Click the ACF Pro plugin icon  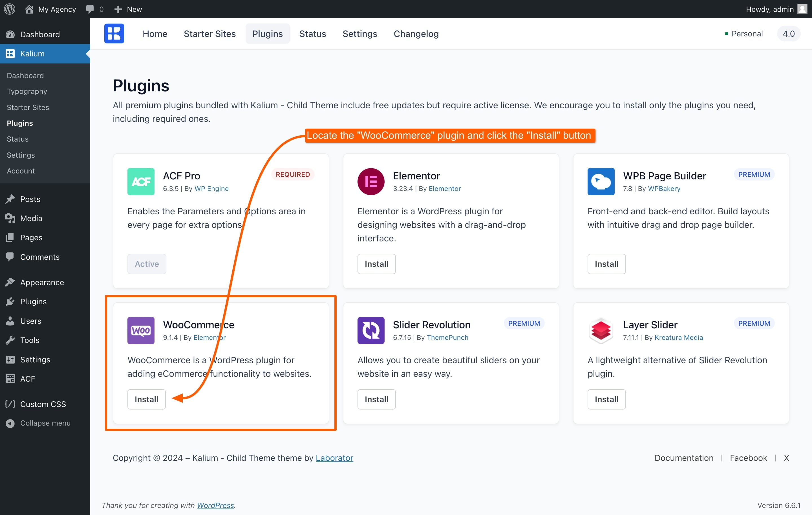[141, 181]
